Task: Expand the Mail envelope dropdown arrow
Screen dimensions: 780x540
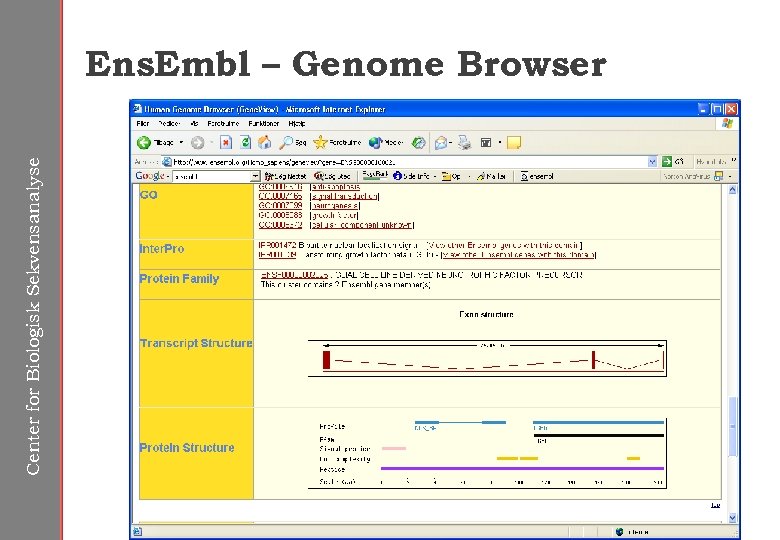Action: tap(450, 143)
